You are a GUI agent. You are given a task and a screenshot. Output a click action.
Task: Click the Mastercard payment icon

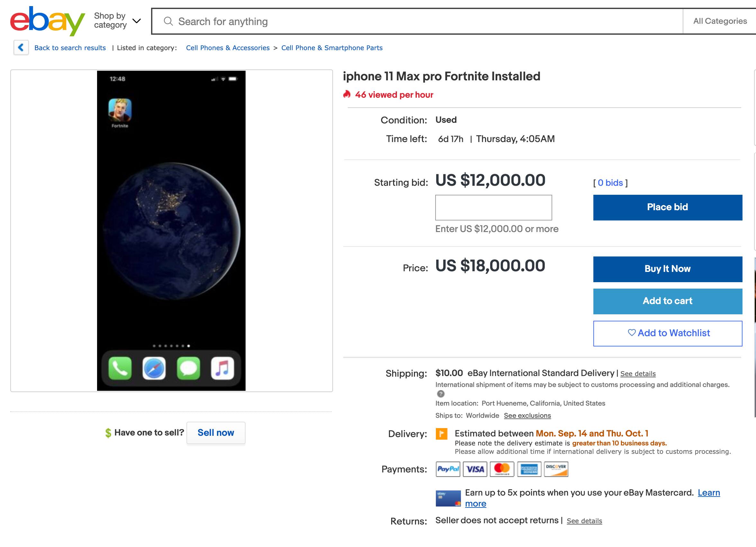502,469
